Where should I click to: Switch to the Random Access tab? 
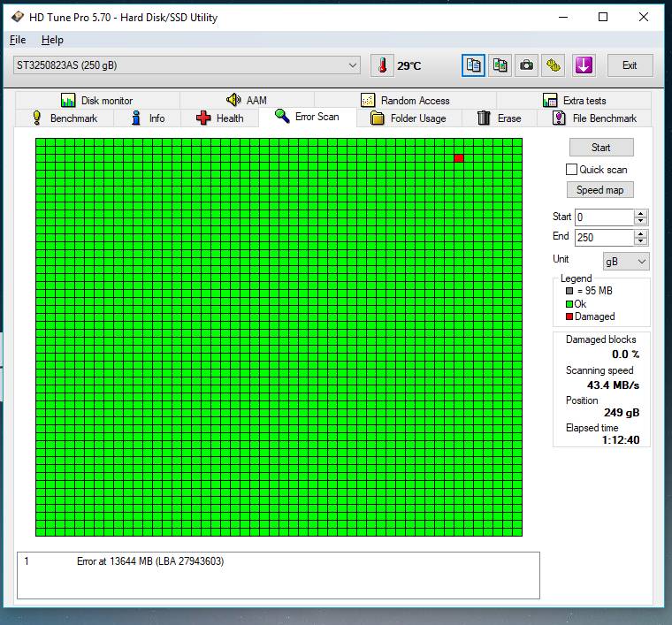tap(406, 100)
